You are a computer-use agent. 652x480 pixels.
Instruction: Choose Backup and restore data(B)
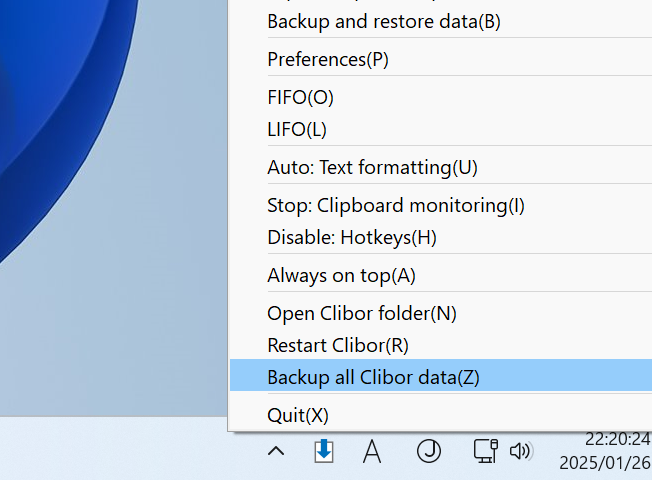coord(441,22)
